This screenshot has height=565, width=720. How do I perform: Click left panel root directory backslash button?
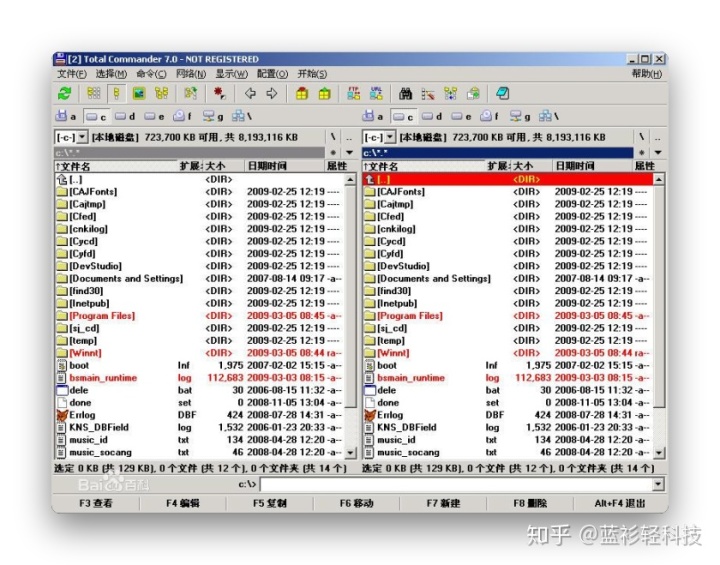[x=333, y=137]
